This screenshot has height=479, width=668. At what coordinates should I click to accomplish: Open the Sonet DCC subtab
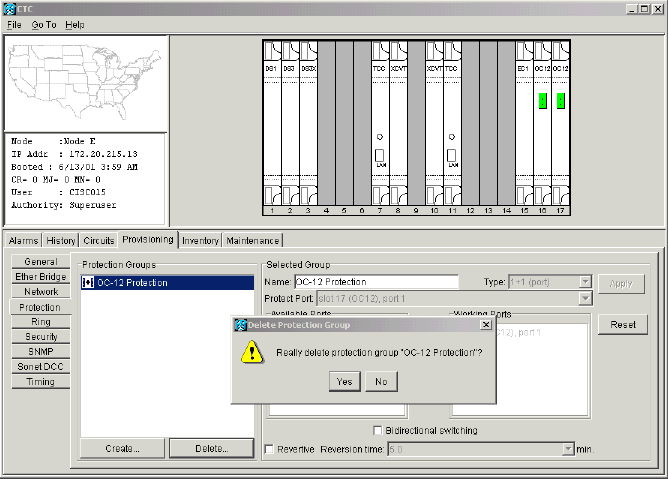click(41, 366)
